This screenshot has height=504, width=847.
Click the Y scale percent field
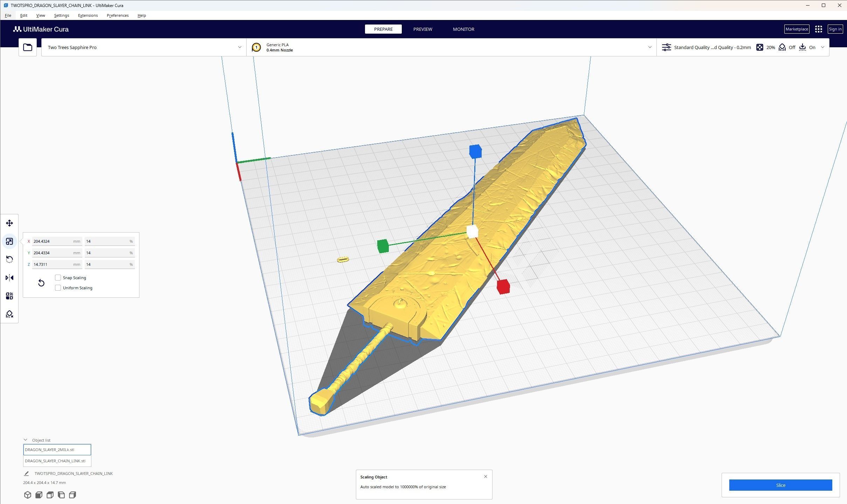point(110,253)
